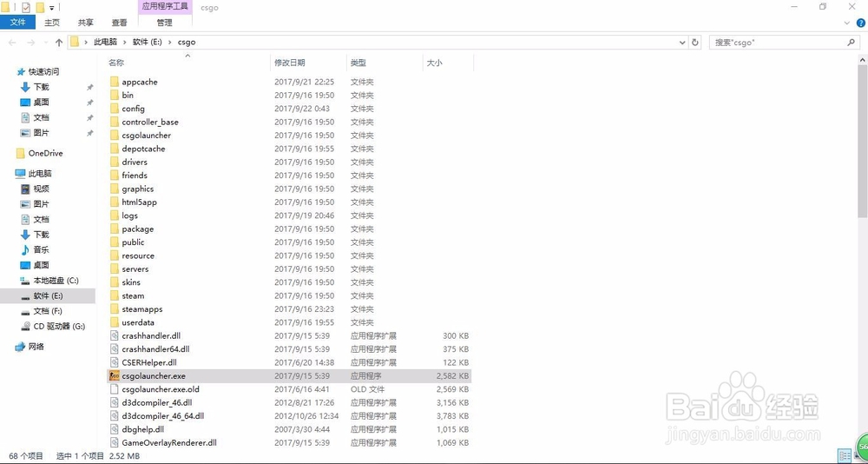868x464 pixels.
Task: Expand the chevron after the address bar folder icon
Action: [x=86, y=42]
